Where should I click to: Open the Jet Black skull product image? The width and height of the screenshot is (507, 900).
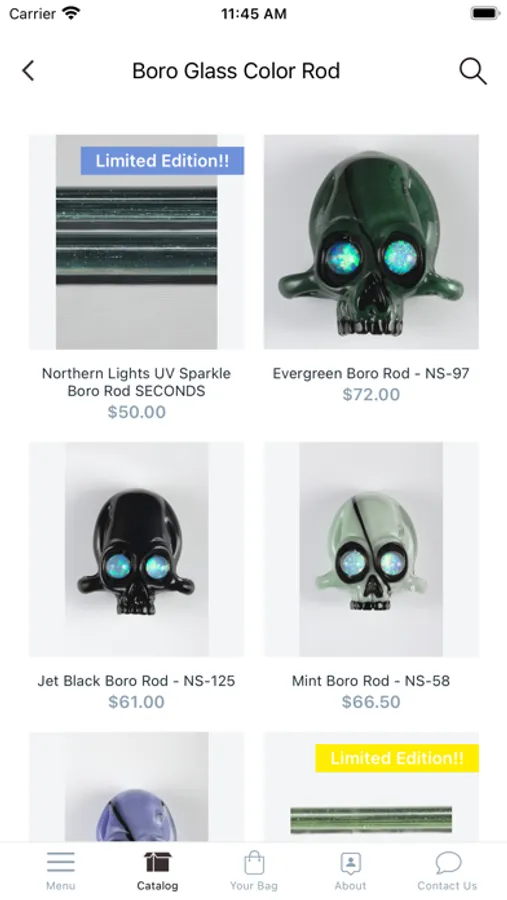(x=137, y=549)
